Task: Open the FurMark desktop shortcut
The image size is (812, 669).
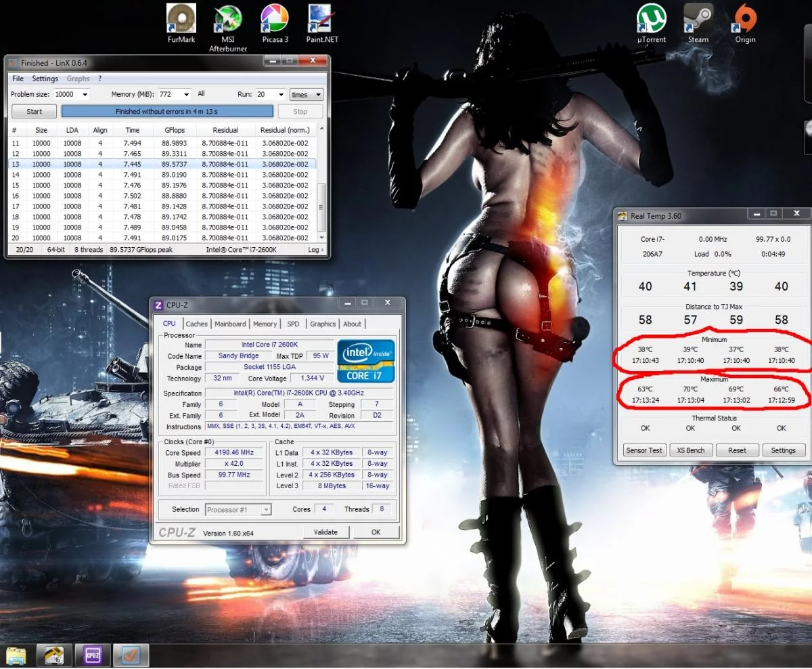Action: pos(181,19)
